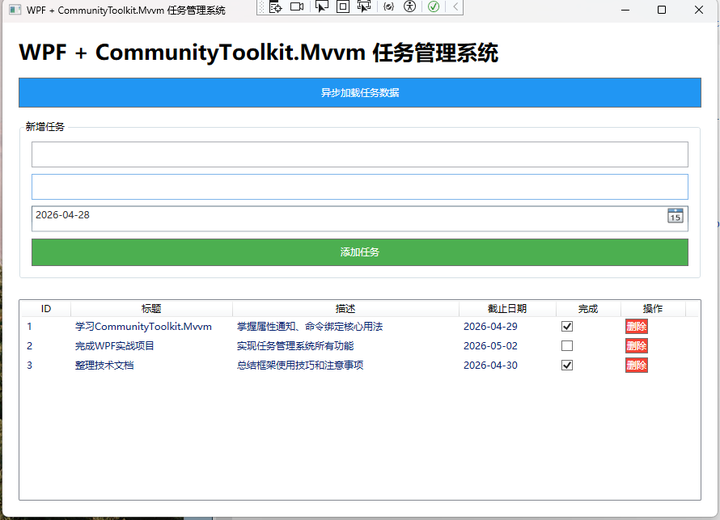Focus the first task title input box

(x=360, y=154)
